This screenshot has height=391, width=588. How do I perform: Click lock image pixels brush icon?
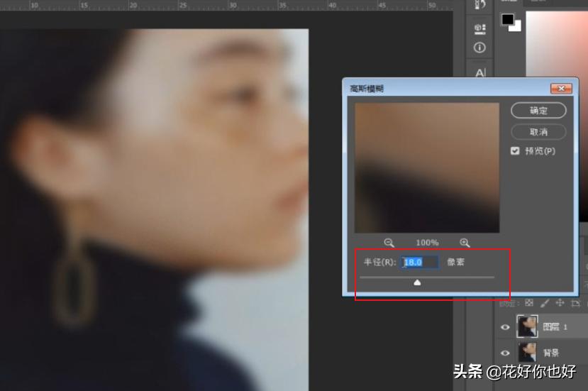545,302
